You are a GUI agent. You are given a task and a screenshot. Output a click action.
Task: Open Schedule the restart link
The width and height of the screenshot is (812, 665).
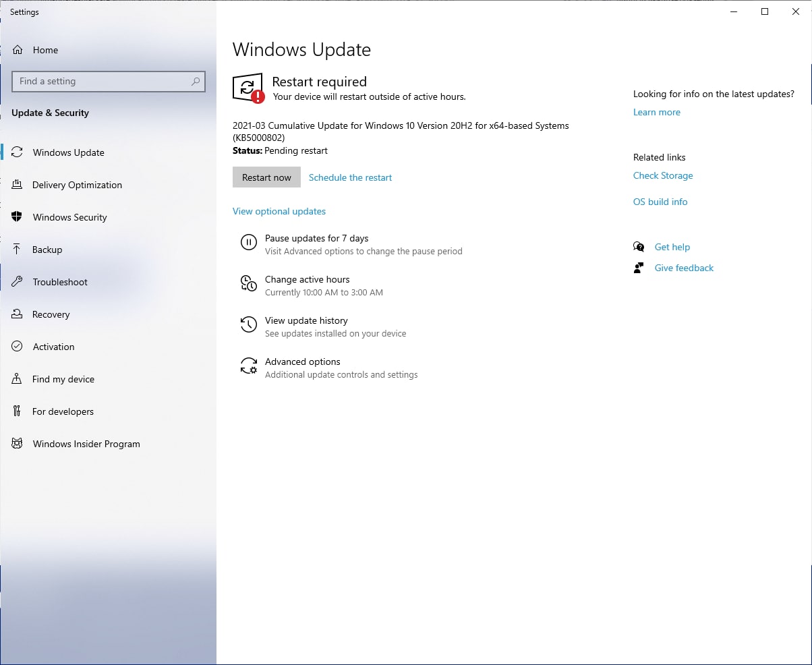pos(350,177)
